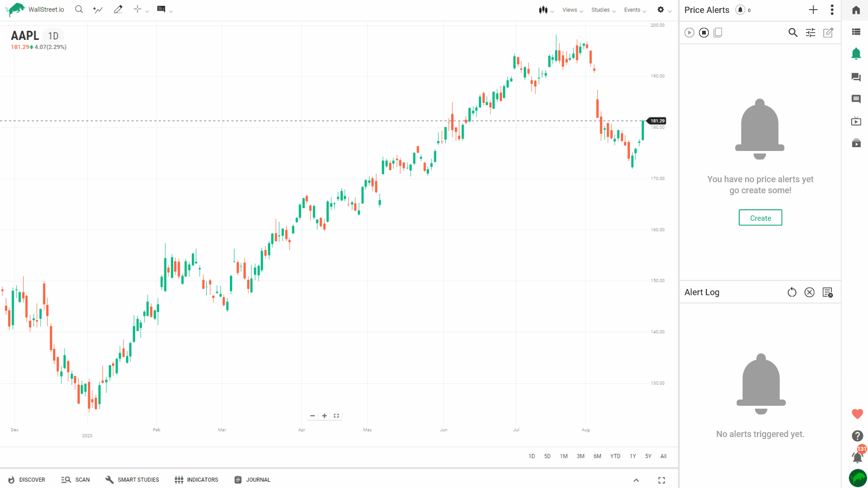
Task: Open the messages comment icon in sidebar
Action: [x=856, y=99]
